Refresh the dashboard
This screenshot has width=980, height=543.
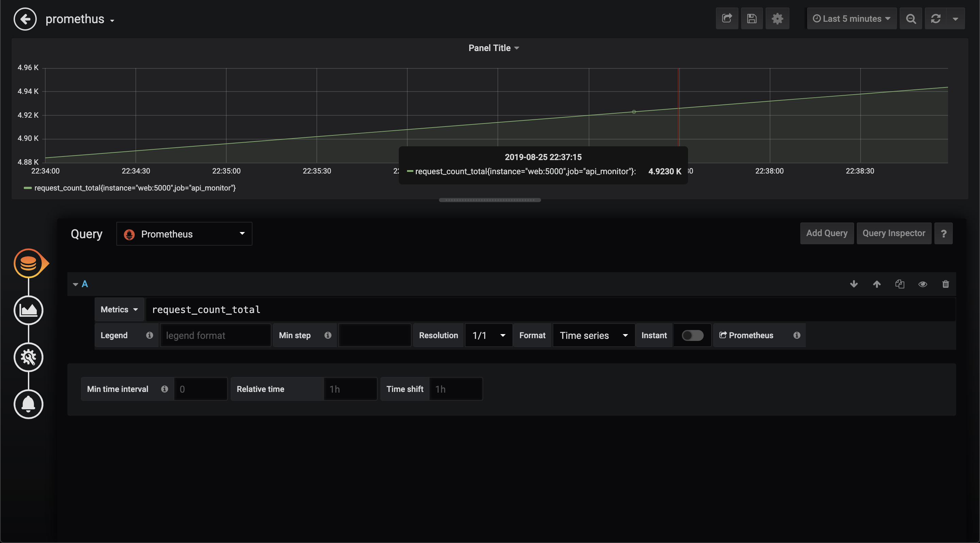pos(935,19)
